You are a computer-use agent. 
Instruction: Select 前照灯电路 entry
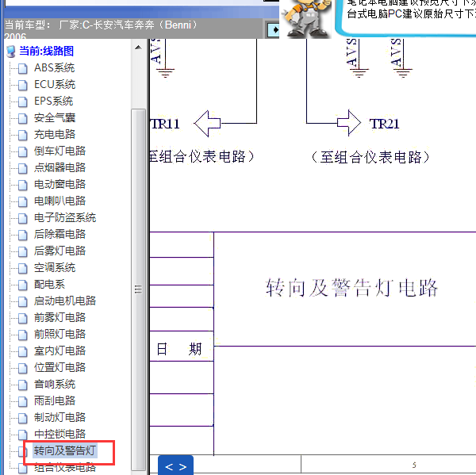[x=59, y=334]
